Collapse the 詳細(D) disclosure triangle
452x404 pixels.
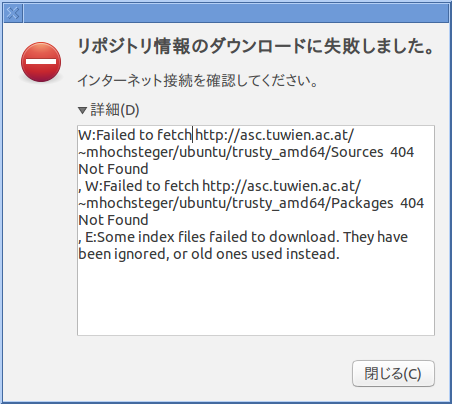[82, 110]
